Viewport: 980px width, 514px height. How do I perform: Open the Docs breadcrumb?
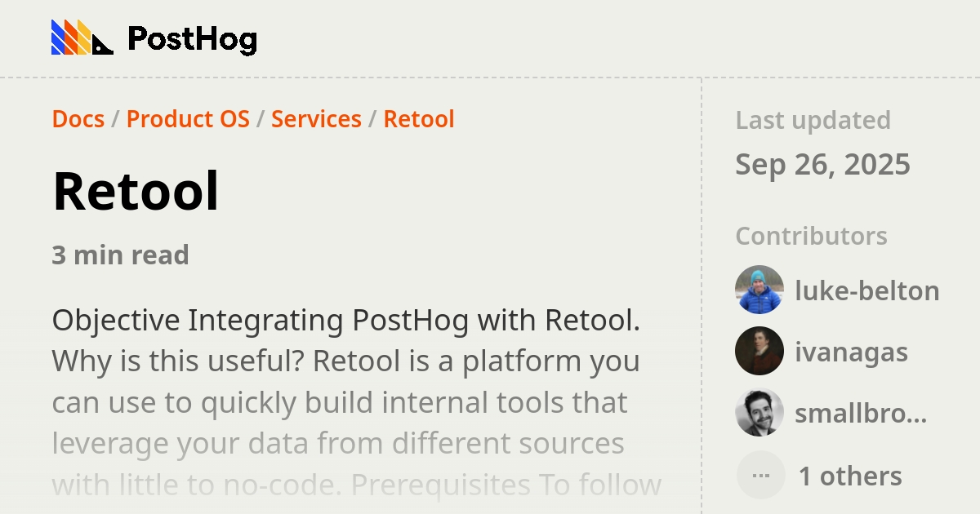78,119
